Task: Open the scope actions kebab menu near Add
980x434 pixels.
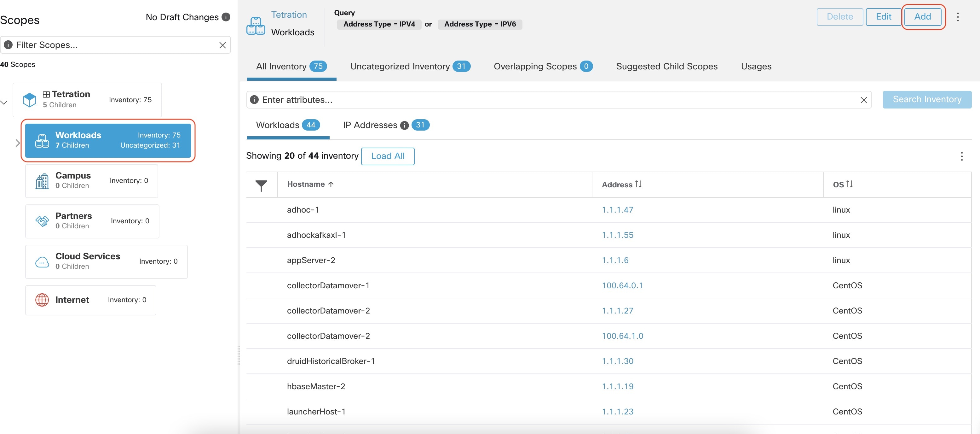Action: point(958,17)
